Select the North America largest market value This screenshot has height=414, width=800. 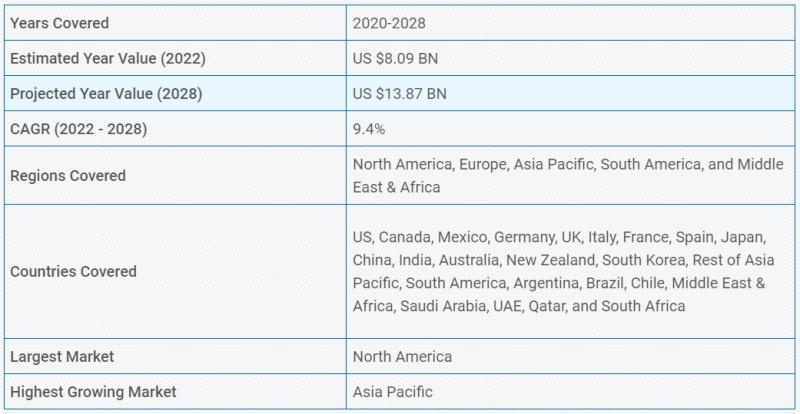click(402, 356)
